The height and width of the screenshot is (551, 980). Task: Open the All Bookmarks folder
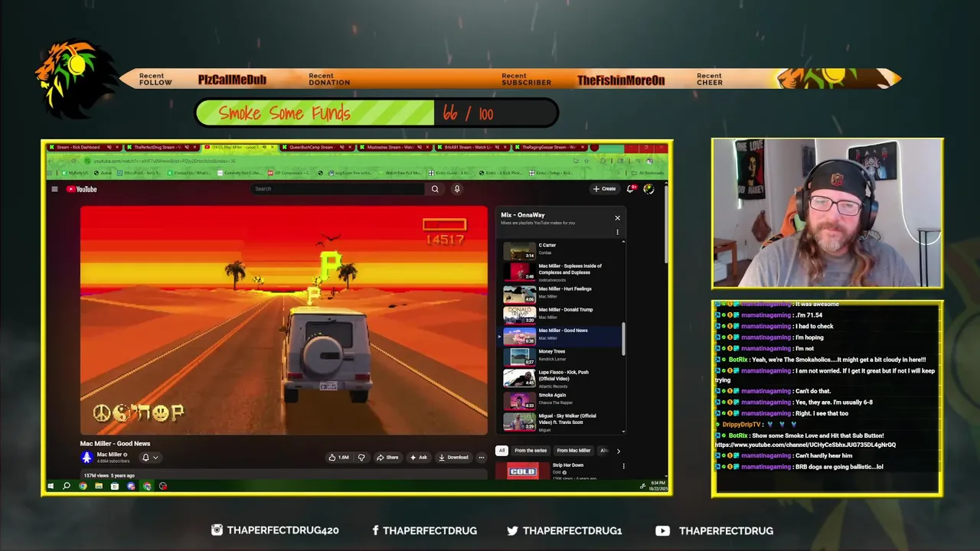(647, 173)
